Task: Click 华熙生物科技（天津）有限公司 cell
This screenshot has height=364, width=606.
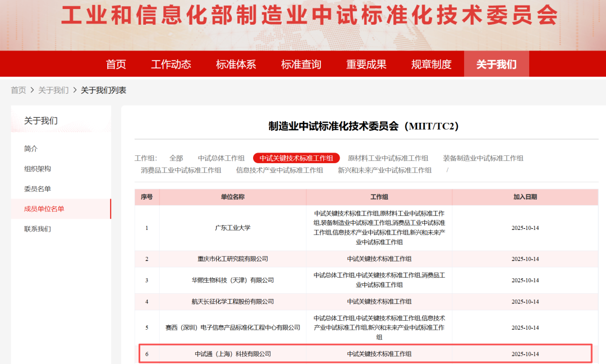Action: click(233, 280)
